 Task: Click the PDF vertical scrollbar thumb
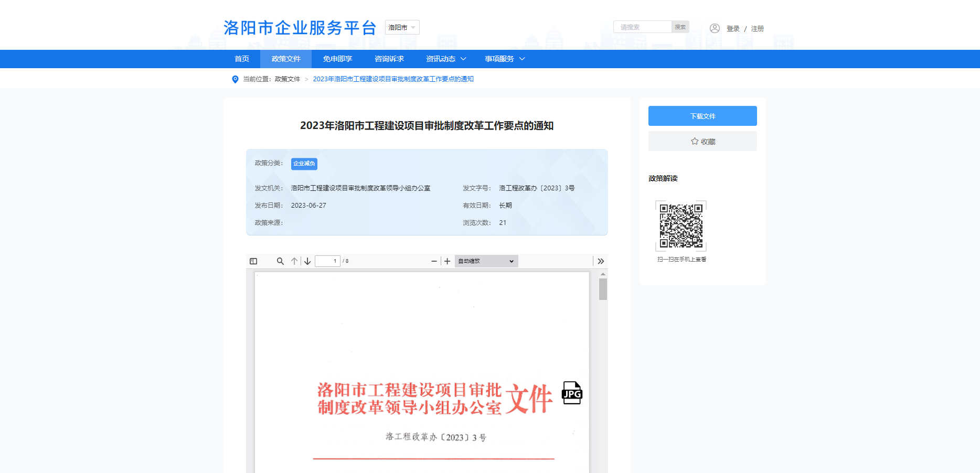pyautogui.click(x=603, y=289)
